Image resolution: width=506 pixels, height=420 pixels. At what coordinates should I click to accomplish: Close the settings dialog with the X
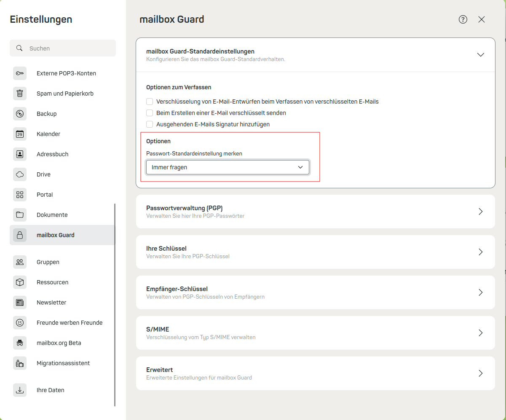click(482, 19)
